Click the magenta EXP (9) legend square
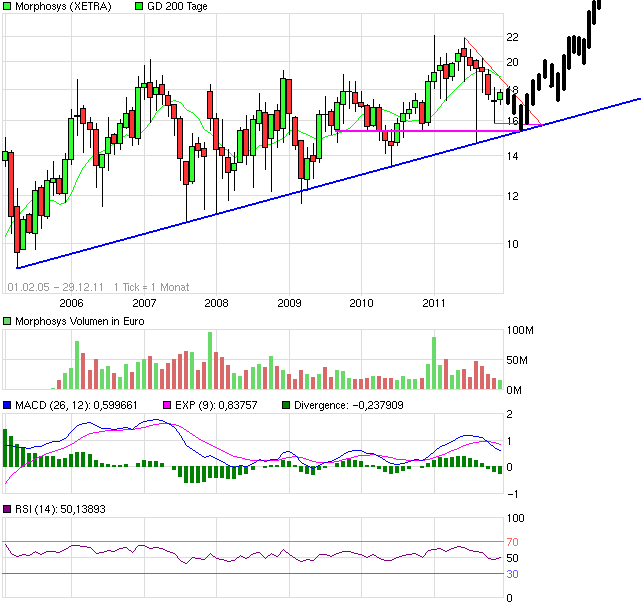This screenshot has width=641, height=606. pyautogui.click(x=167, y=405)
